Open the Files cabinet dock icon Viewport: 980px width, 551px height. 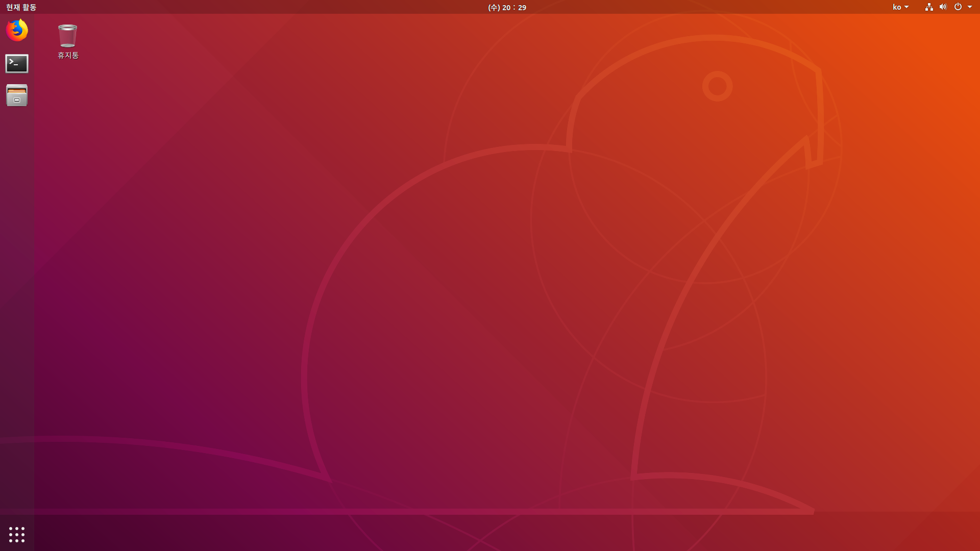coord(17,95)
